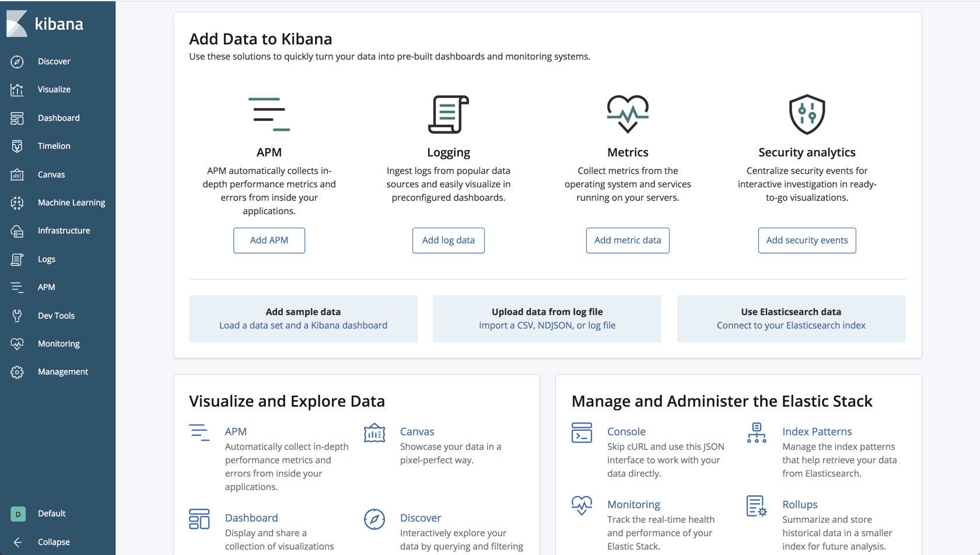The height and width of the screenshot is (555, 980).
Task: Click the Add security events button
Action: [807, 240]
